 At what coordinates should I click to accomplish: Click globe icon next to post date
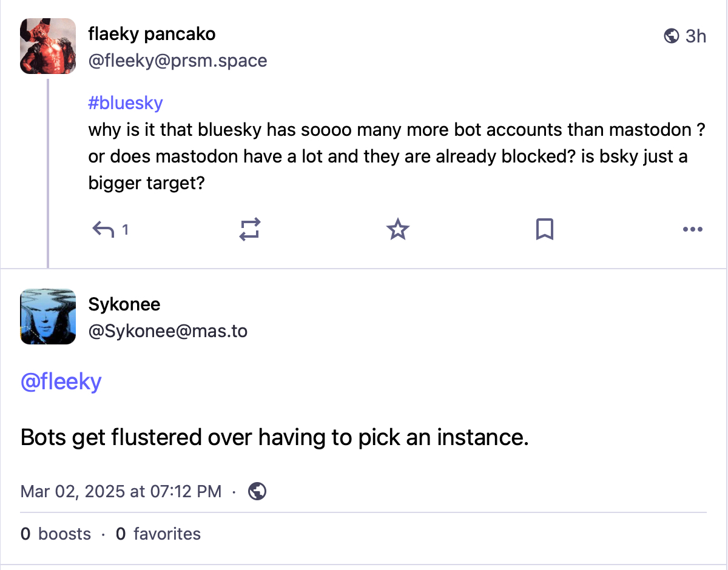[x=257, y=491]
